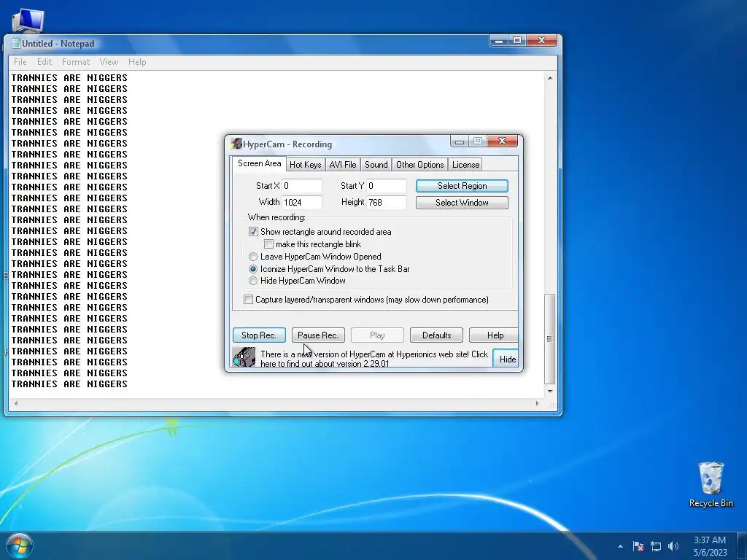This screenshot has height=560, width=747.
Task: Click Notepad horizontal scrollbar left arrow
Action: (x=16, y=403)
